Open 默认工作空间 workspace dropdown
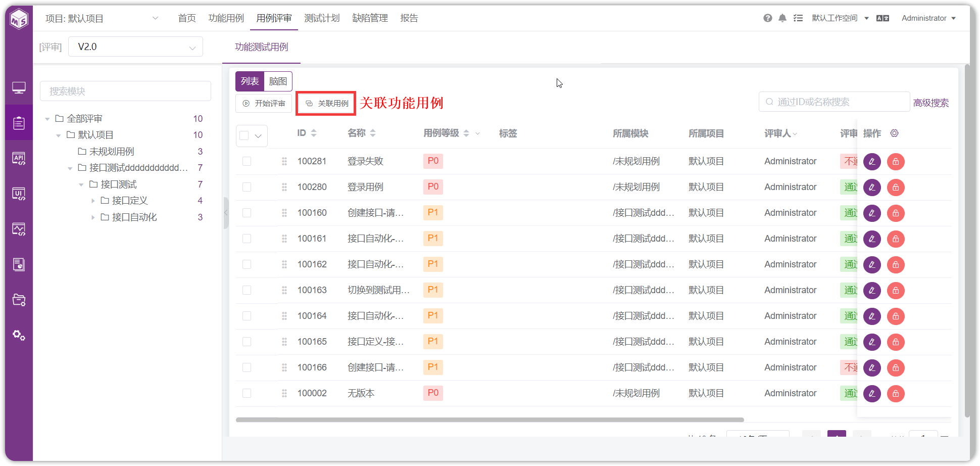The width and height of the screenshot is (980, 466). click(840, 18)
